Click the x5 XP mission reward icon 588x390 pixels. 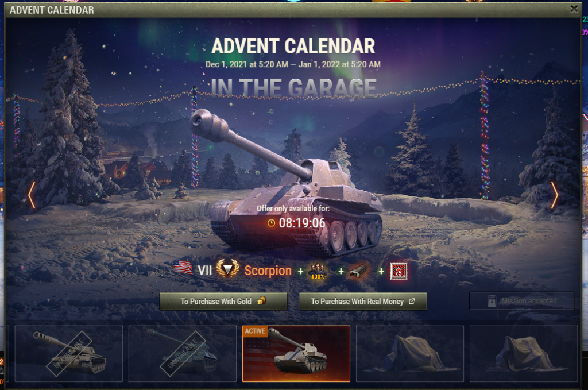point(399,271)
